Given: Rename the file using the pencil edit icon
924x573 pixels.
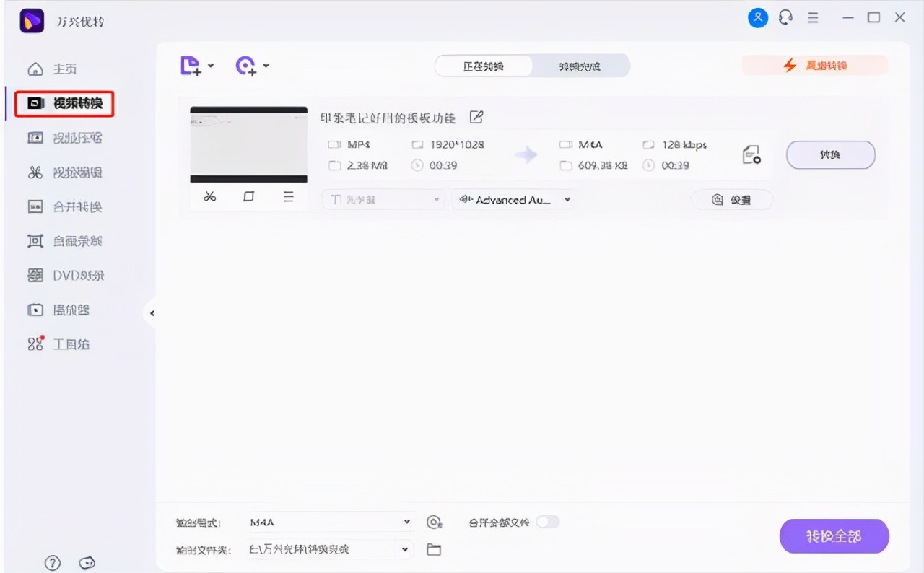Looking at the screenshot, I should point(476,117).
